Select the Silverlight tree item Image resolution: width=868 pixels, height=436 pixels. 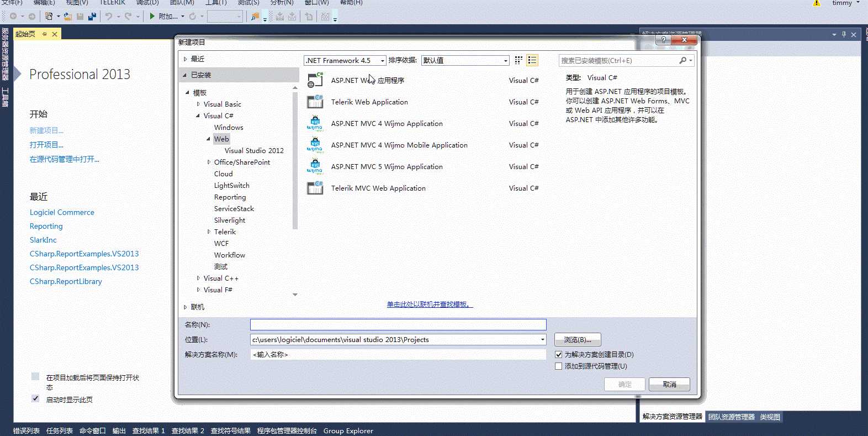230,220
